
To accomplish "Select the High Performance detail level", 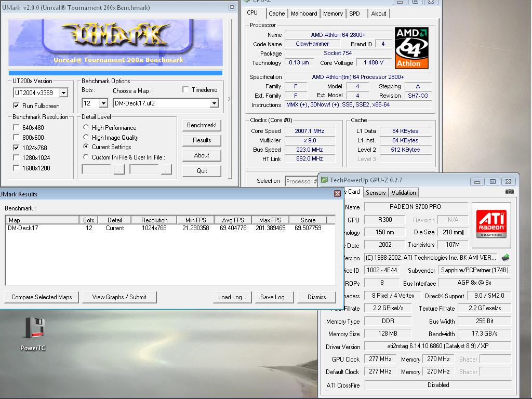I will [x=86, y=127].
